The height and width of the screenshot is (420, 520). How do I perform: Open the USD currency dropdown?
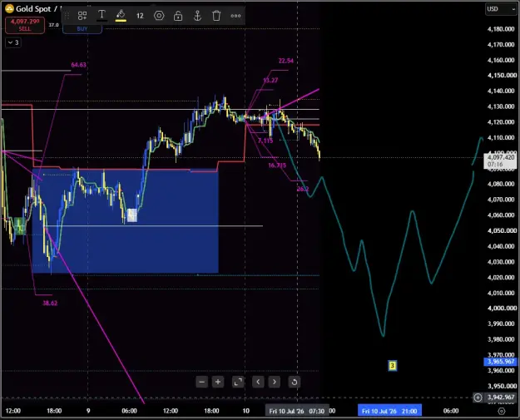click(501, 9)
